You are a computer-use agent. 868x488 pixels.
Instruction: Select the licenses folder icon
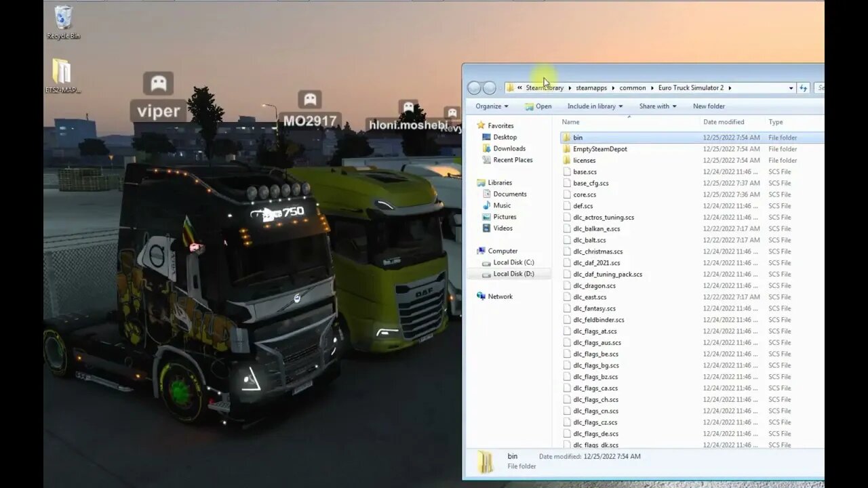click(566, 161)
